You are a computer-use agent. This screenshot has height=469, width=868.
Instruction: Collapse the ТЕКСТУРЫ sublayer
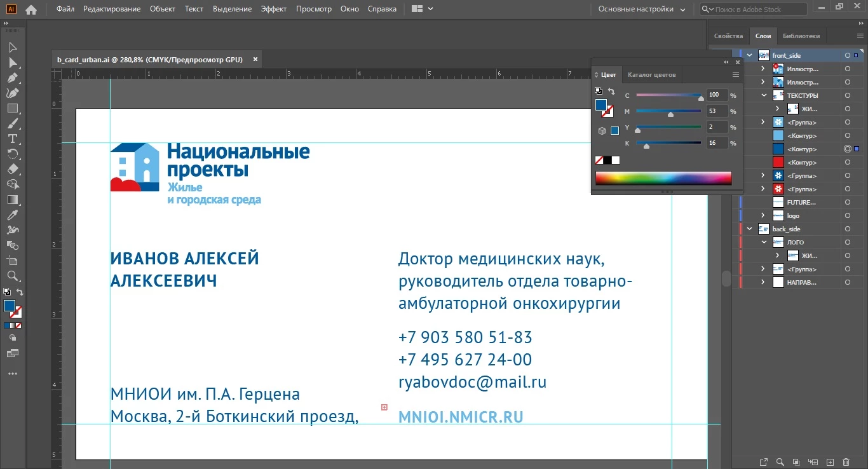[763, 95]
